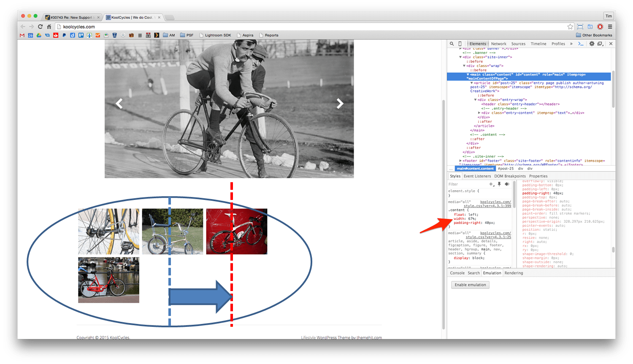633x364 pixels.
Task: Pin a new style rule with the pin icon
Action: pyautogui.click(x=499, y=184)
